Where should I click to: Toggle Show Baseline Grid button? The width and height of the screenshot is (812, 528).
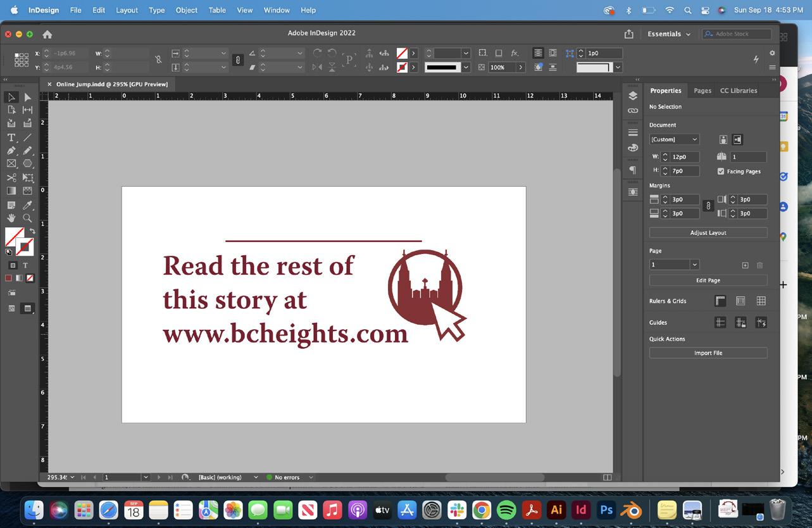coord(740,301)
